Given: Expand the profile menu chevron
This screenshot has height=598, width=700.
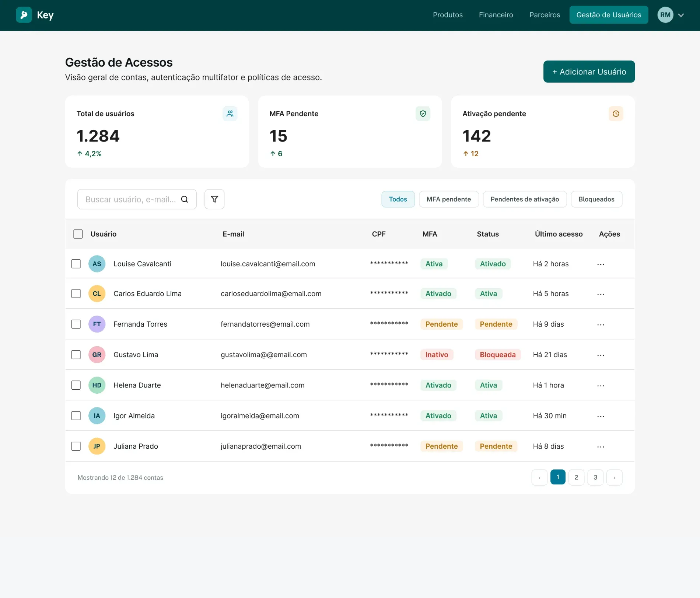Looking at the screenshot, I should tap(681, 15).
